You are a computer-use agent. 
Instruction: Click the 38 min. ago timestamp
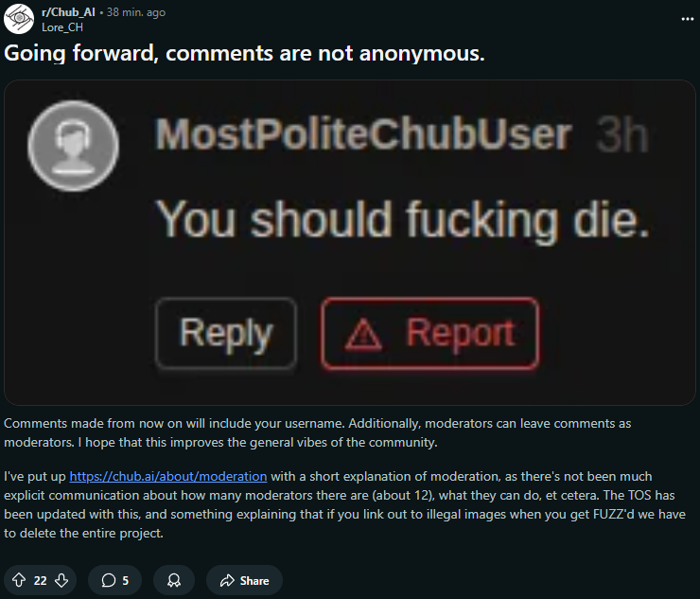[x=135, y=12]
